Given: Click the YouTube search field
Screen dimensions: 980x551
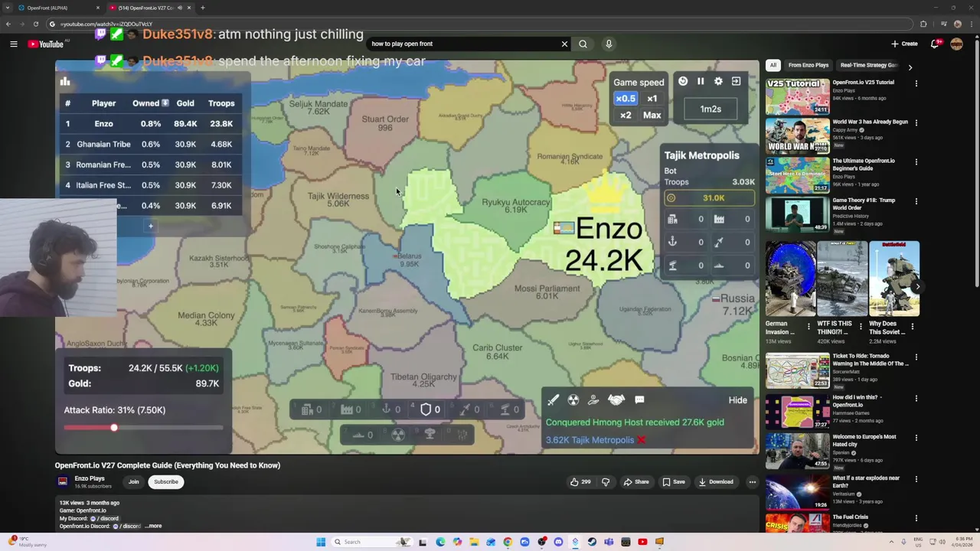Looking at the screenshot, I should [x=463, y=44].
